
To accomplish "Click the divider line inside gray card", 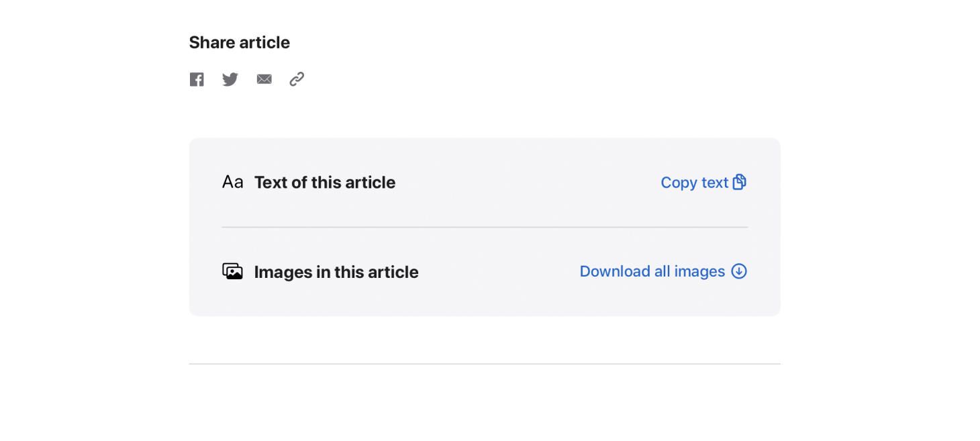I will pos(485,227).
